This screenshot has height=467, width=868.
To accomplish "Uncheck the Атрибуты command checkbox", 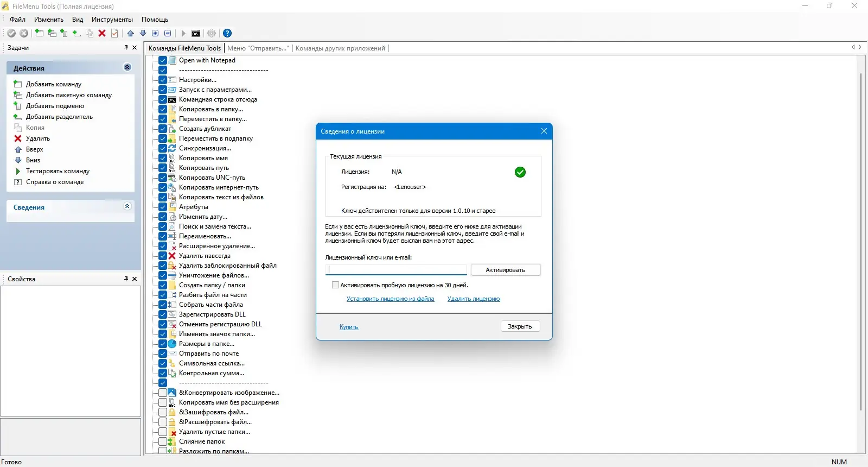I will [163, 207].
